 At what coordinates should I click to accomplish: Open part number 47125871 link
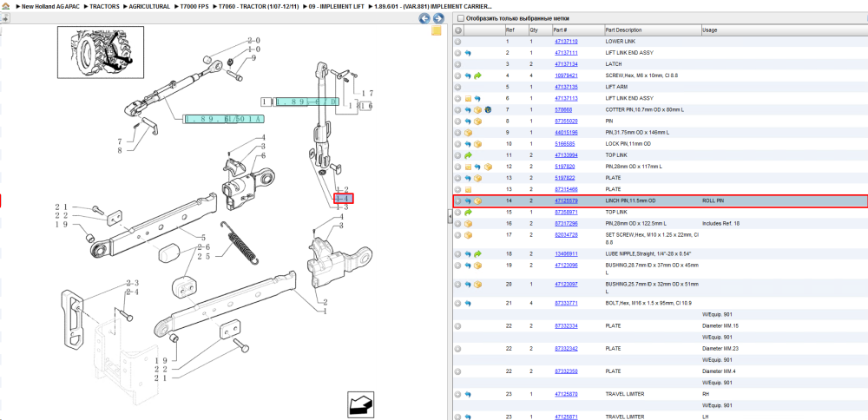[566, 417]
